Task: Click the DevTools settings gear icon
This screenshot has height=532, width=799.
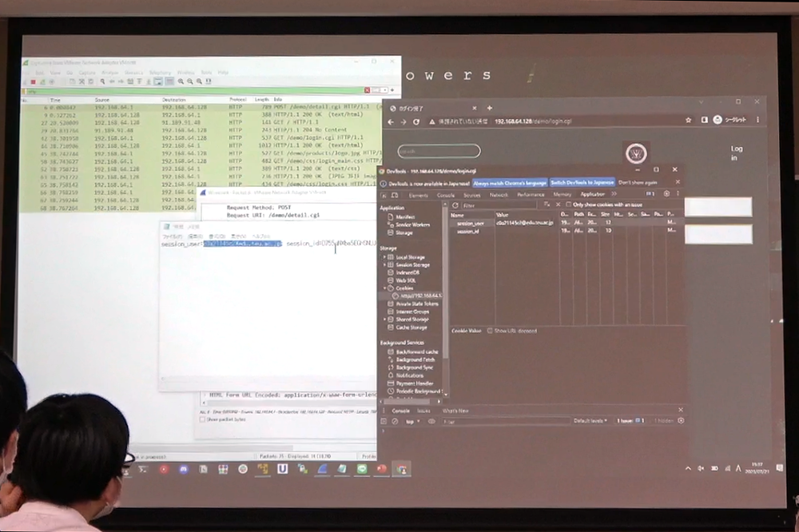Action: pos(666,194)
